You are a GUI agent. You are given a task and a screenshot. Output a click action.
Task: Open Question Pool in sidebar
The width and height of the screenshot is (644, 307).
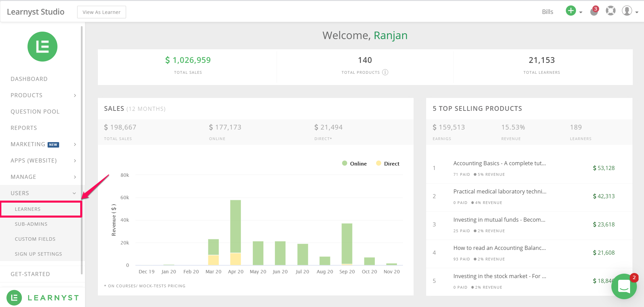click(x=35, y=112)
